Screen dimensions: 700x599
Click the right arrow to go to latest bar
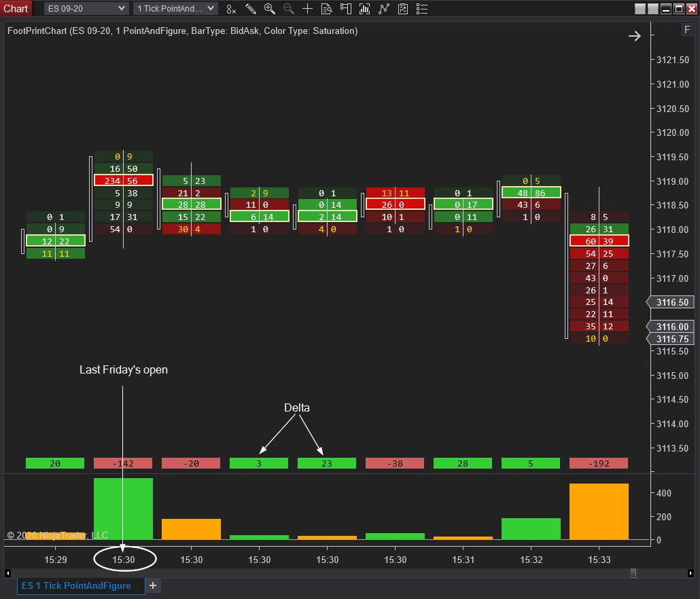click(x=634, y=36)
